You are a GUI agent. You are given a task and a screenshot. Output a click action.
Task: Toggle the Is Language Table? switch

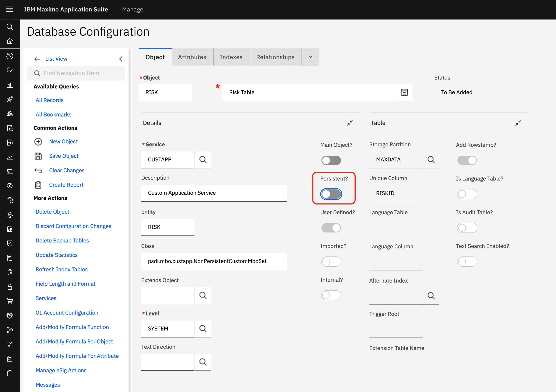[467, 194]
